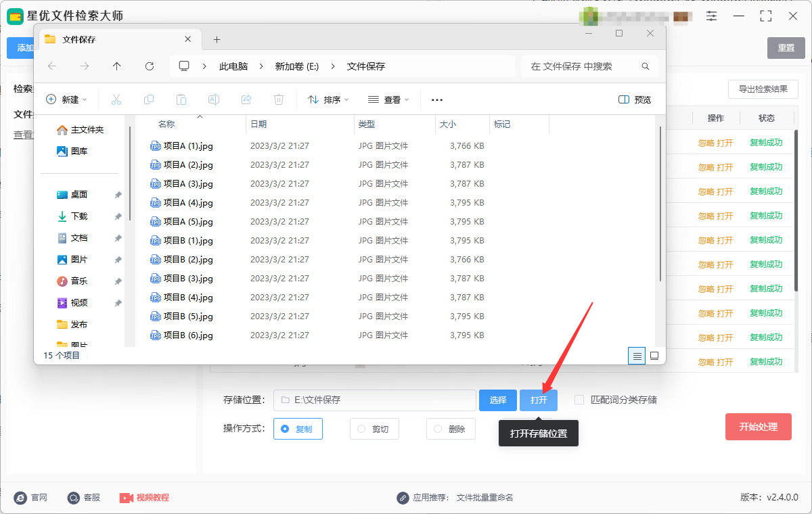Sort files by 大小 column header
Viewport: 812px width, 514px height.
pos(448,124)
